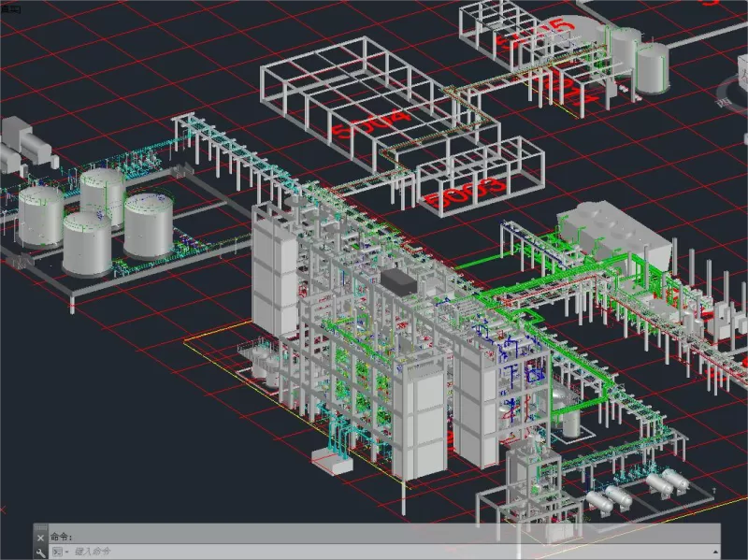Open command line customize wrench
The width and height of the screenshot is (748, 560).
40,553
